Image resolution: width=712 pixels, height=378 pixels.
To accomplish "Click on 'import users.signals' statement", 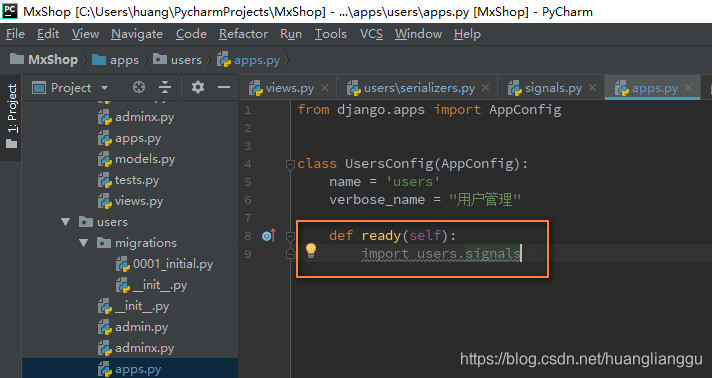I will (441, 254).
